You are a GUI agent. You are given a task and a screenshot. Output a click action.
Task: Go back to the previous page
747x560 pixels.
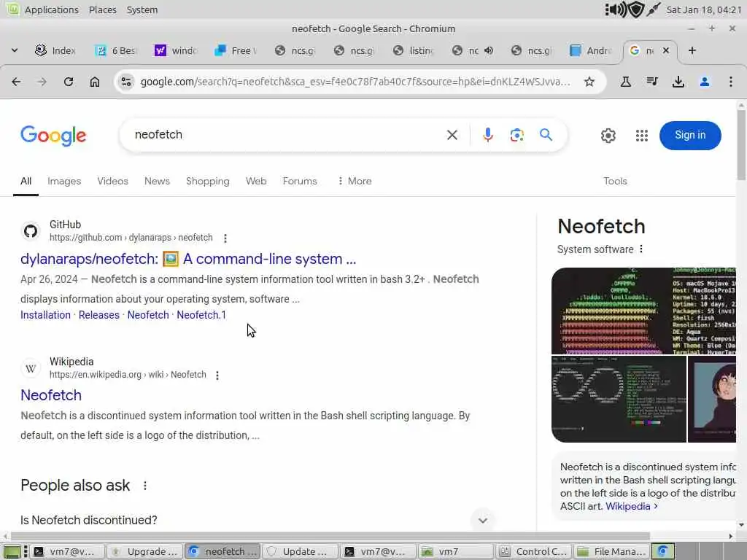(x=16, y=82)
